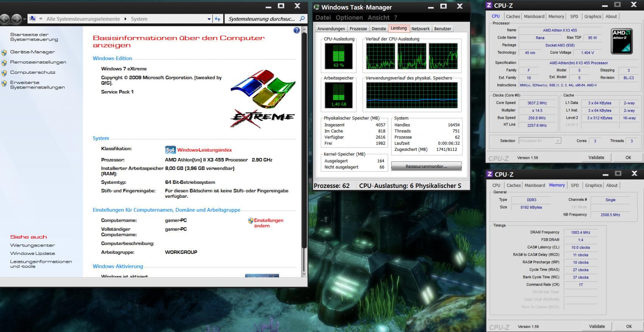Viewport: 644px width, 332px height.
Task: Open Startseite der Systemsteuerung link
Action: [x=34, y=37]
